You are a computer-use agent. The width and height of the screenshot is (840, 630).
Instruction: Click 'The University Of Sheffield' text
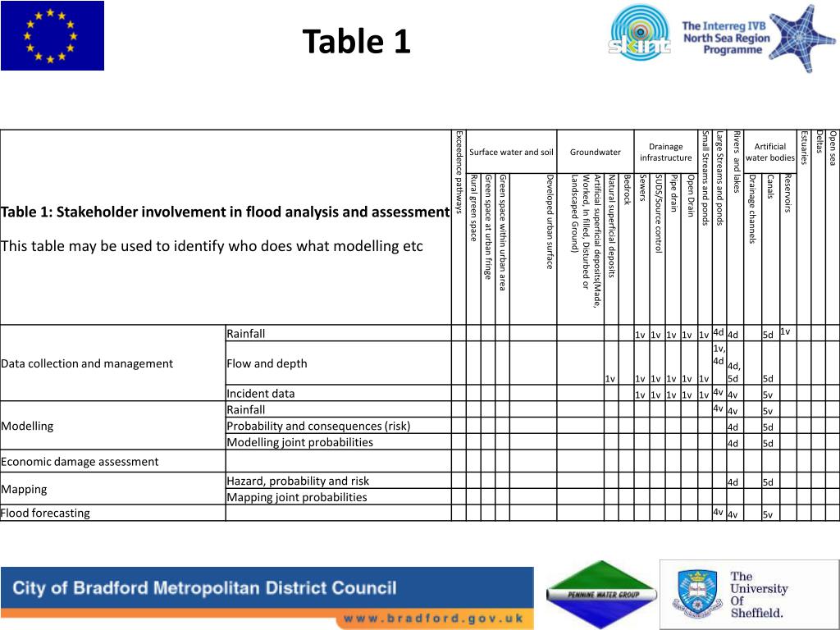(759, 594)
